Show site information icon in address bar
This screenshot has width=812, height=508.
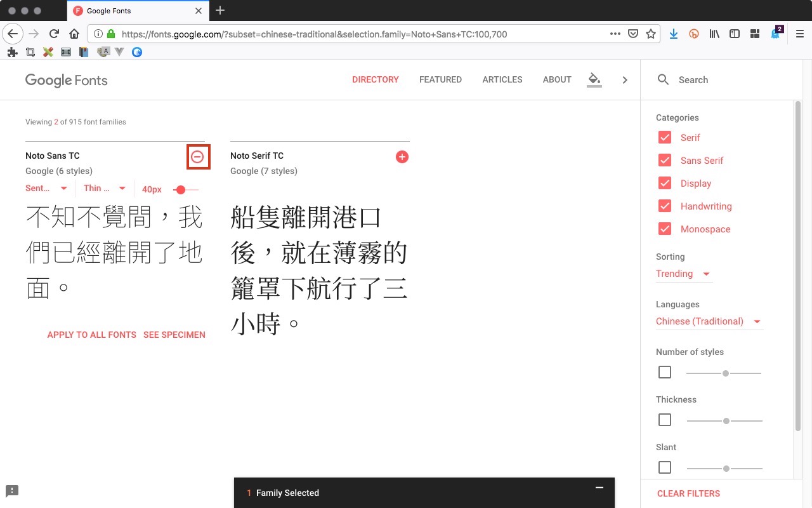click(x=98, y=34)
